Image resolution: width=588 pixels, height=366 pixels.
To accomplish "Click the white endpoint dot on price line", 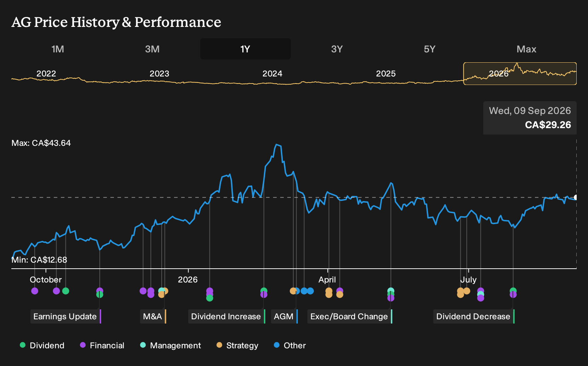I will click(576, 198).
